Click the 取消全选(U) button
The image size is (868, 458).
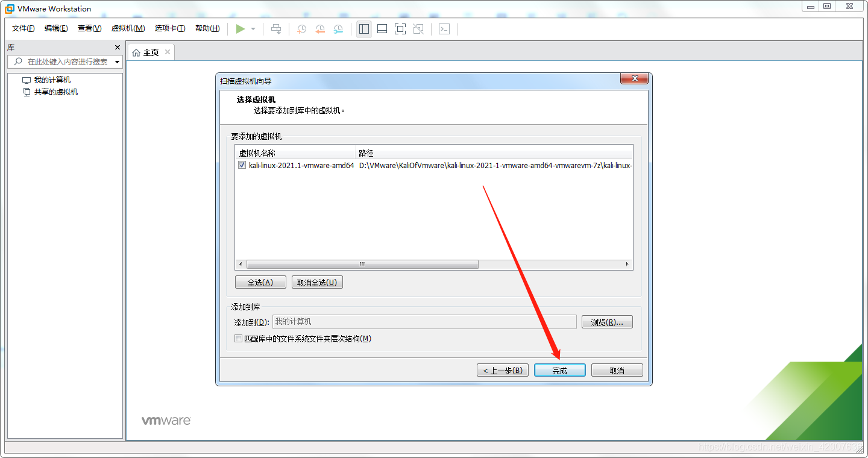click(x=317, y=282)
